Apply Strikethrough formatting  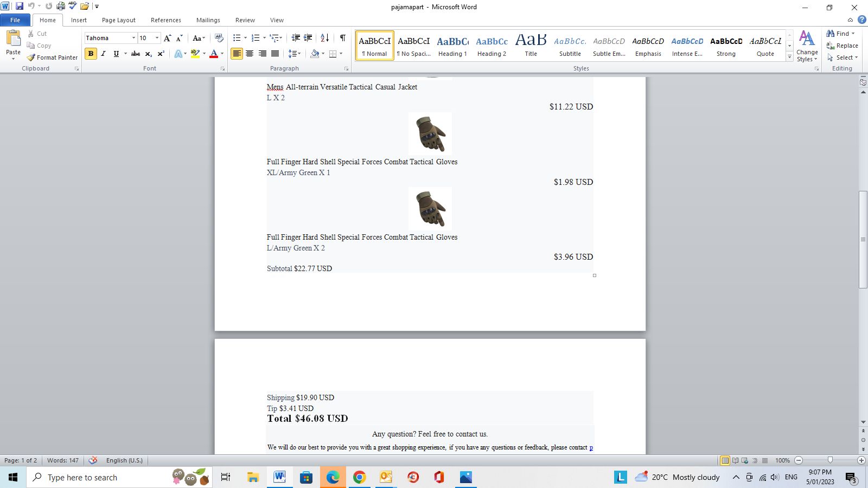click(136, 54)
